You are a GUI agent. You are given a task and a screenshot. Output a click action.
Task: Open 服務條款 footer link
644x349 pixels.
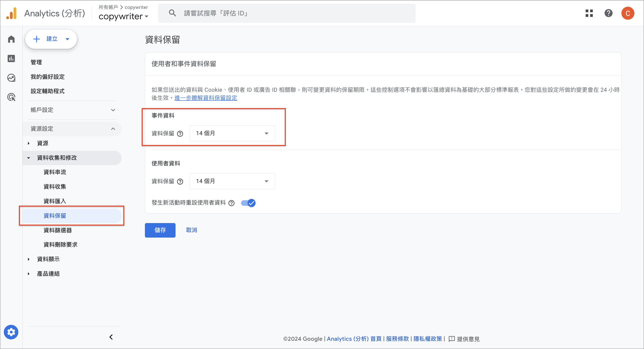[397, 339]
